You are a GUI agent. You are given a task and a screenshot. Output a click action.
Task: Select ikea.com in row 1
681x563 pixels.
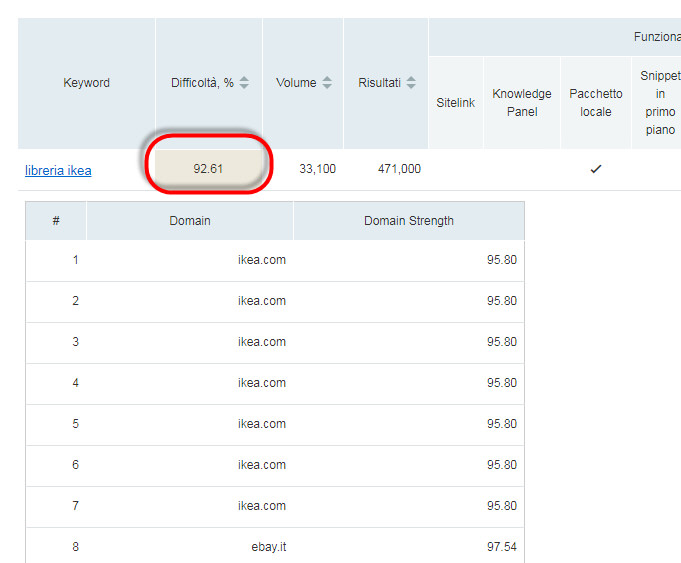[262, 260]
